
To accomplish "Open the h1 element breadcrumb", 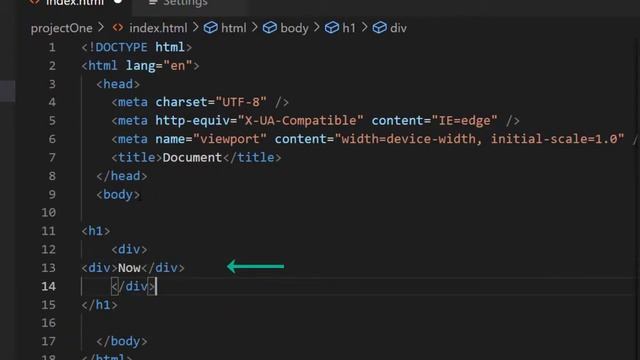I will click(349, 28).
